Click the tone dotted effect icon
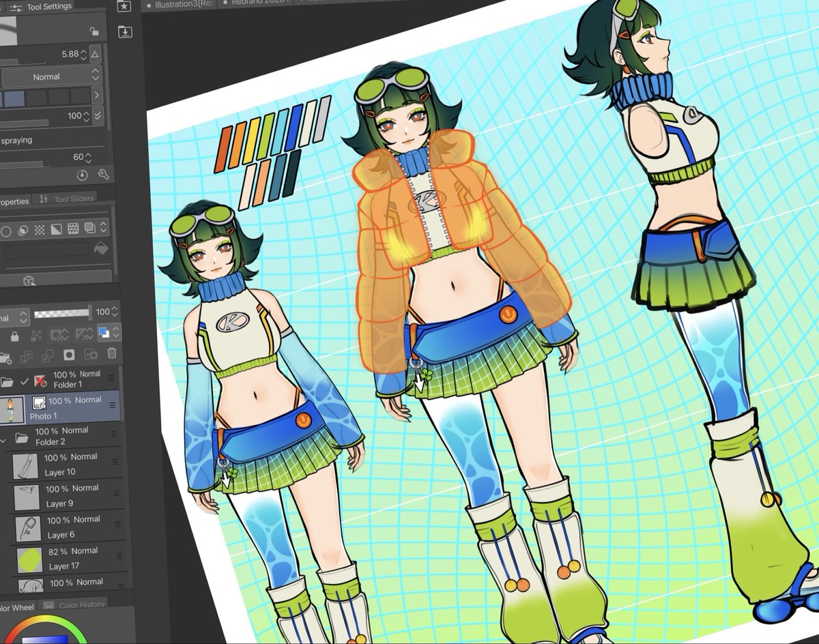819x644 pixels. 40,229
